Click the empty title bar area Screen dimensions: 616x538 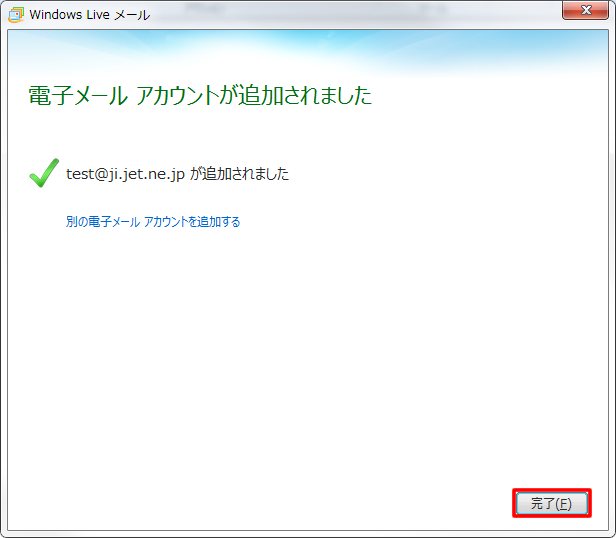tap(350, 14)
